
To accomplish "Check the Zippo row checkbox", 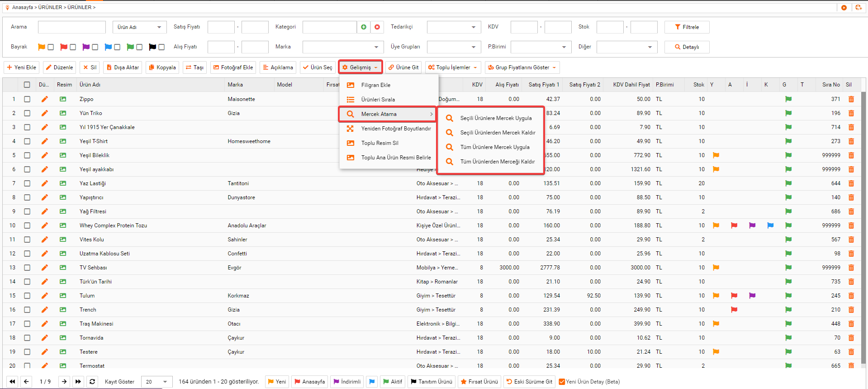I will (x=27, y=99).
